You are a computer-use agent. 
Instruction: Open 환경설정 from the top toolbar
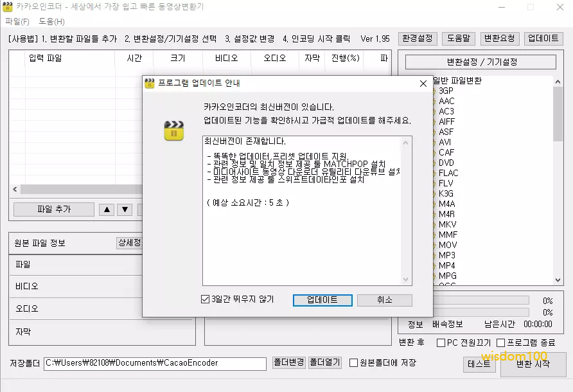[x=418, y=39]
